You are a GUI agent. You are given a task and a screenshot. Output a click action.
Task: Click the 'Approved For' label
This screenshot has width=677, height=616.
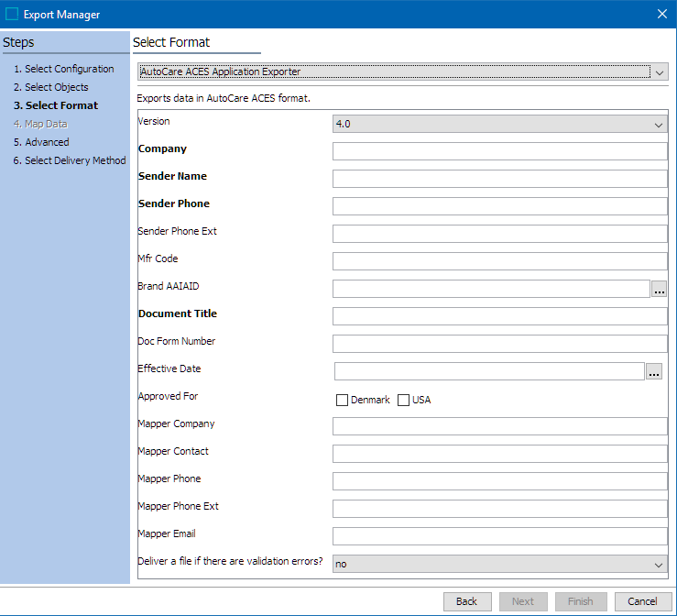pos(168,396)
